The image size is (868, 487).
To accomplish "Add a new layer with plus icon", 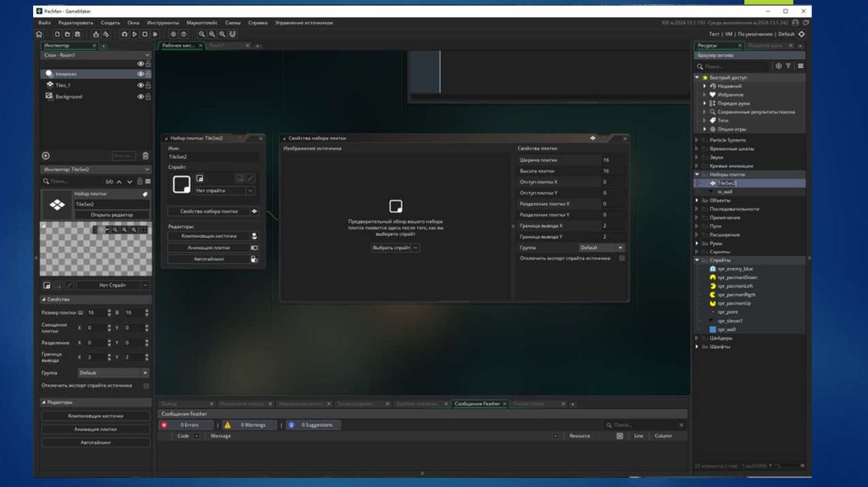I will click(46, 155).
